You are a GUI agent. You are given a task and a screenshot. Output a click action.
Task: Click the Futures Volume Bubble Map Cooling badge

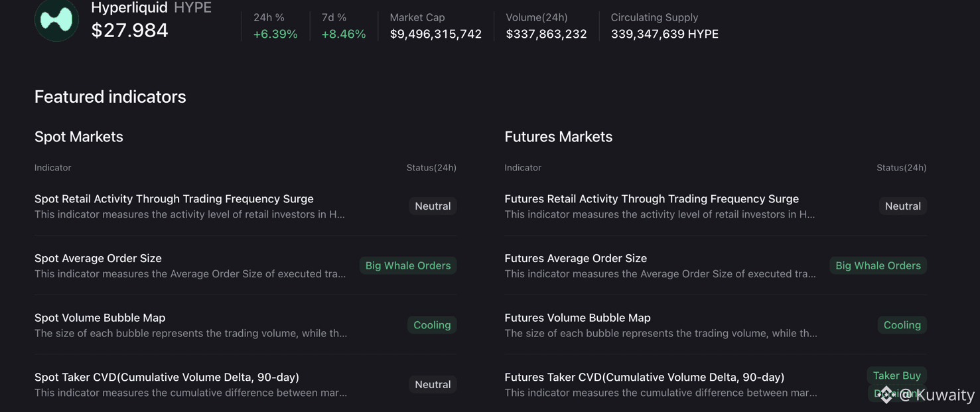(902, 325)
